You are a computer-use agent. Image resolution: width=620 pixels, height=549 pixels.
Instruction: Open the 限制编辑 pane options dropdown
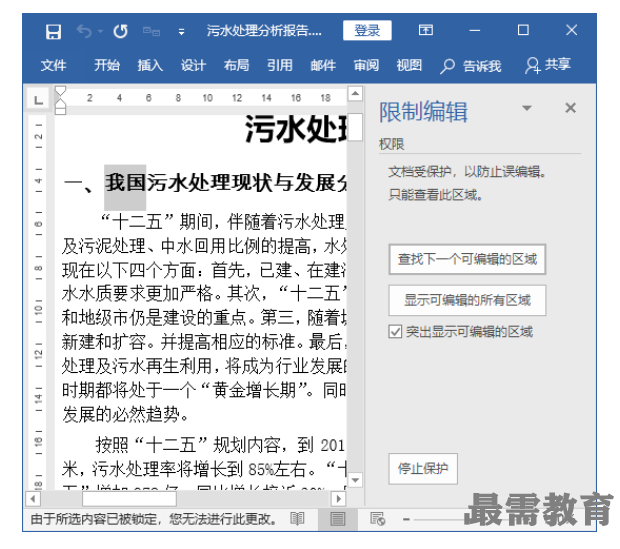(x=527, y=108)
